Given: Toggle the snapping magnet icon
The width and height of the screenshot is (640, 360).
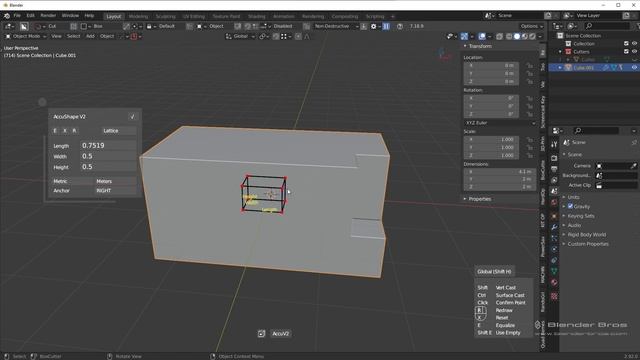Looking at the screenshot, I should click(x=276, y=36).
